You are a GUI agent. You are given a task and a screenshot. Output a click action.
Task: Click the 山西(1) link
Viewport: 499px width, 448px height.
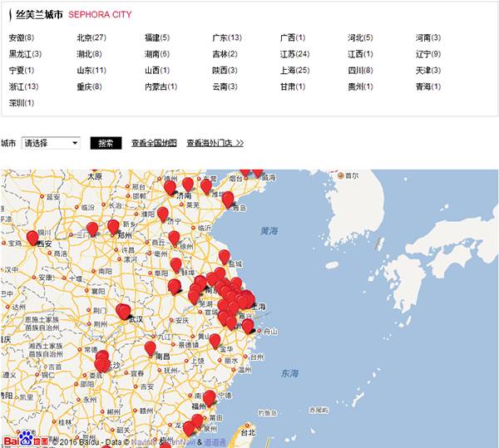pyautogui.click(x=157, y=71)
